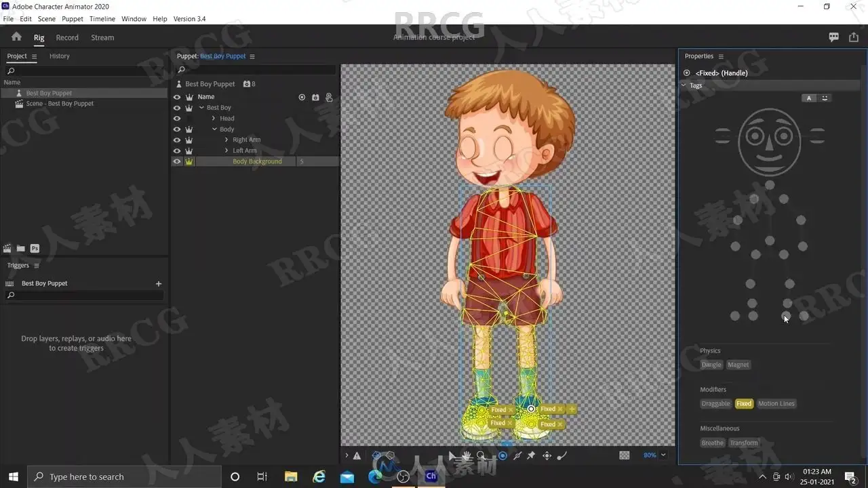
Task: Toggle independence crown on Body Background
Action: [189, 161]
